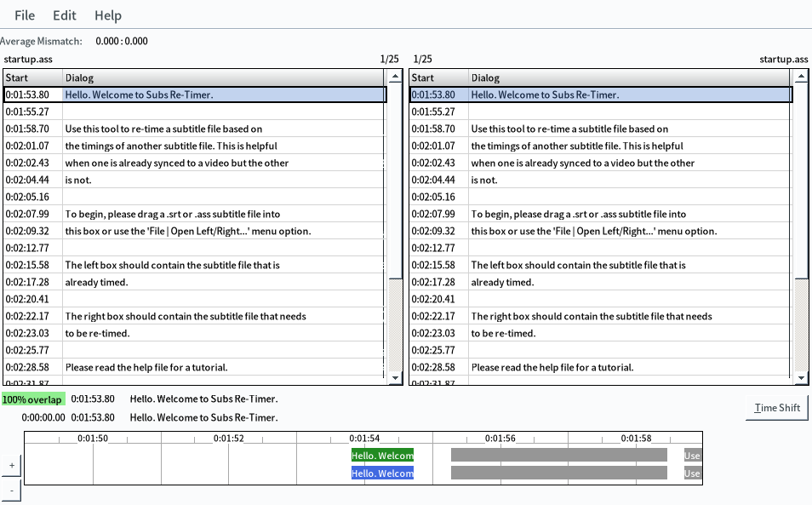The width and height of the screenshot is (812, 505).
Task: Select the green 'Hello. Welcom' timeline block
Action: (x=382, y=455)
